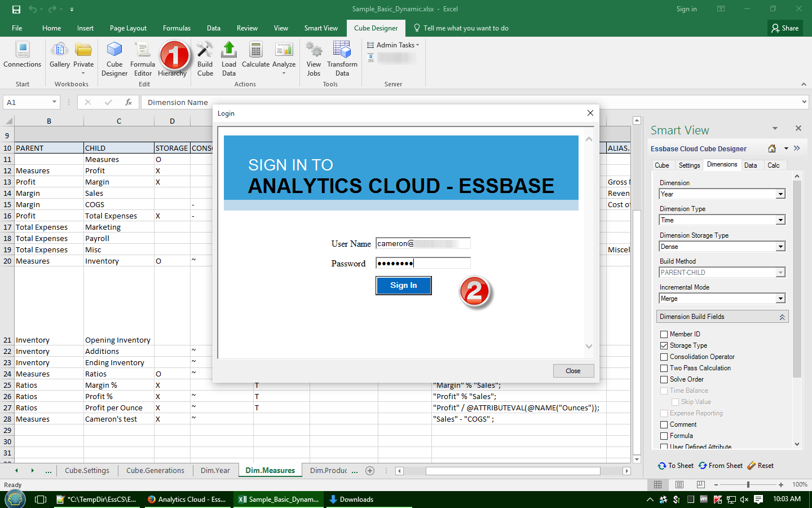
Task: Expand the Incremental Mode dropdown
Action: 780,299
